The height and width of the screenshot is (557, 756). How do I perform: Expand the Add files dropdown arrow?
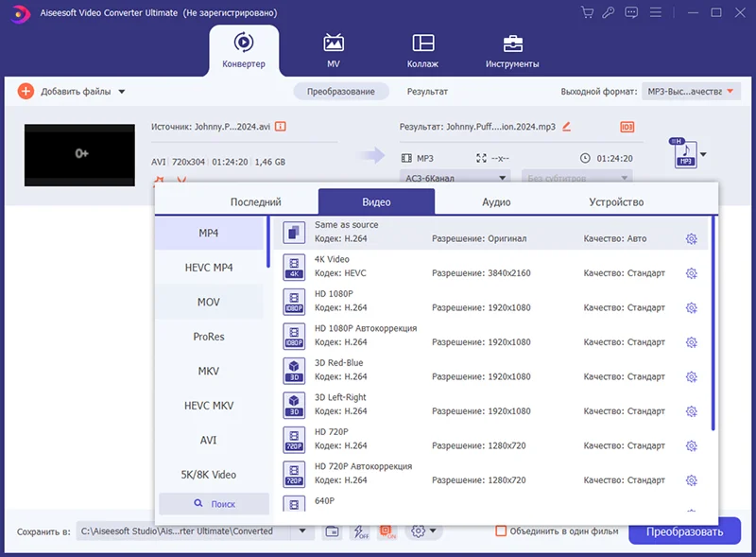click(122, 91)
